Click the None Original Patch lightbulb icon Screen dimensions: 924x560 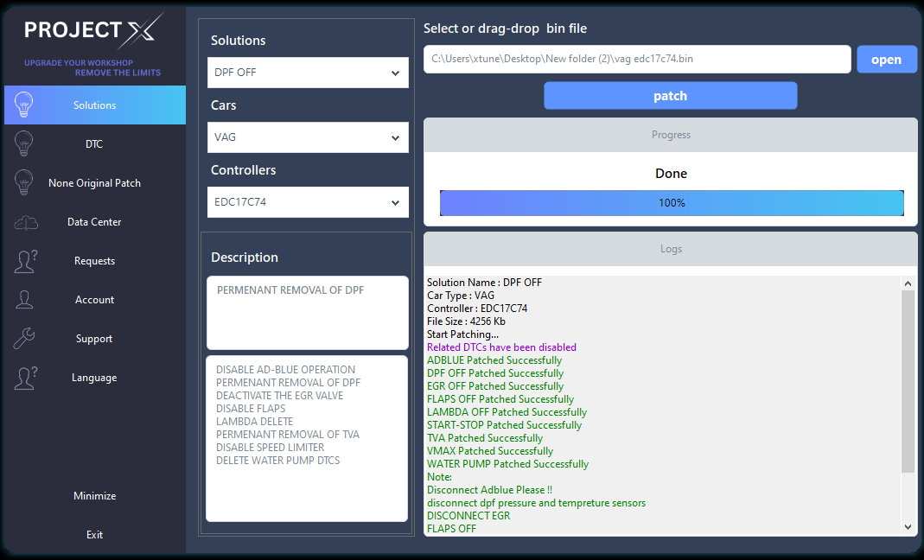pos(23,182)
